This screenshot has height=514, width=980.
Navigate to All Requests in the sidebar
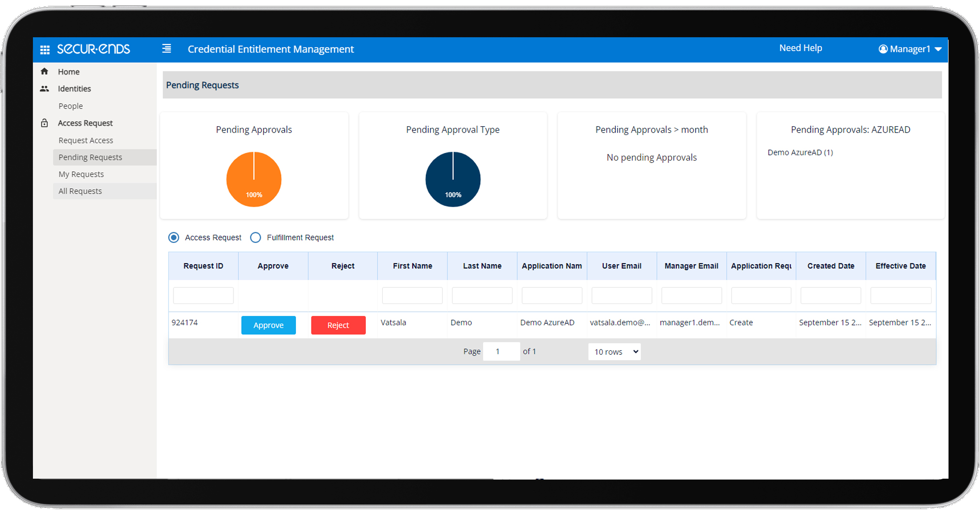click(79, 191)
